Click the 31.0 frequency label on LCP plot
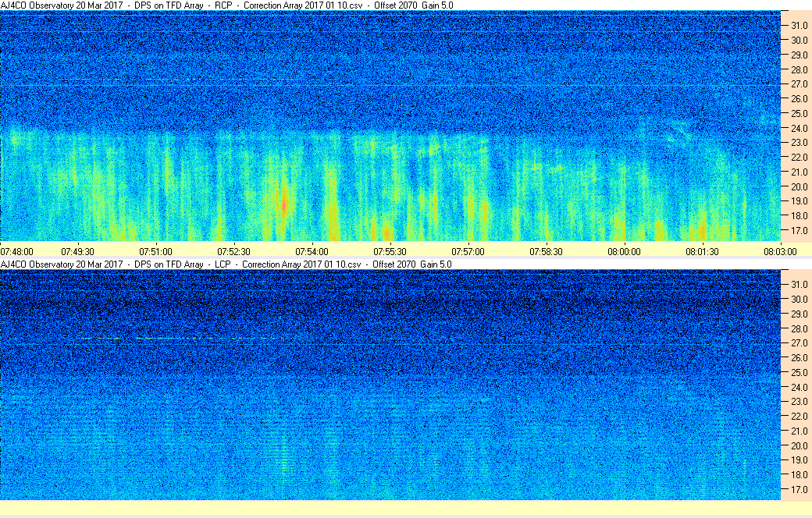Screen dimensions: 812x518 pos(799,285)
